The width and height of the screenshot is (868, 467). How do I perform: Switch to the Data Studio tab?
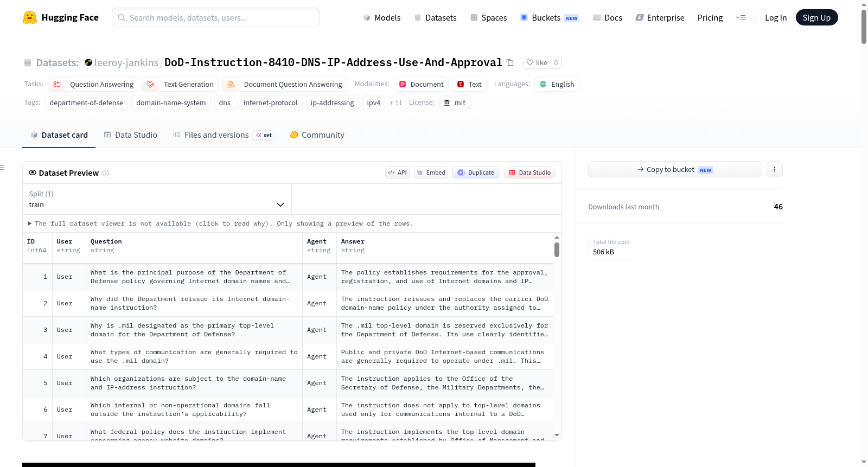[131, 135]
